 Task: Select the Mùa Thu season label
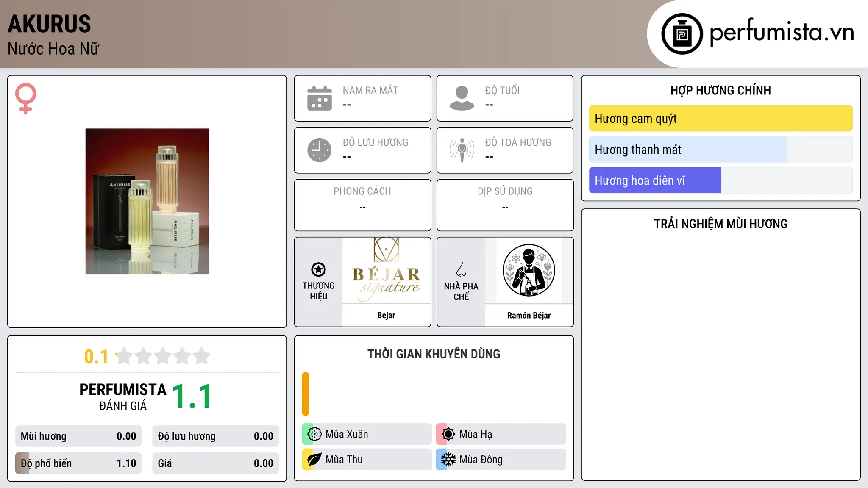click(344, 460)
